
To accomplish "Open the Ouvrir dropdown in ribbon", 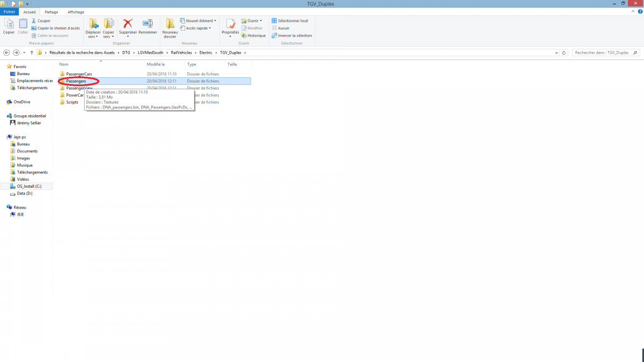I will point(251,21).
